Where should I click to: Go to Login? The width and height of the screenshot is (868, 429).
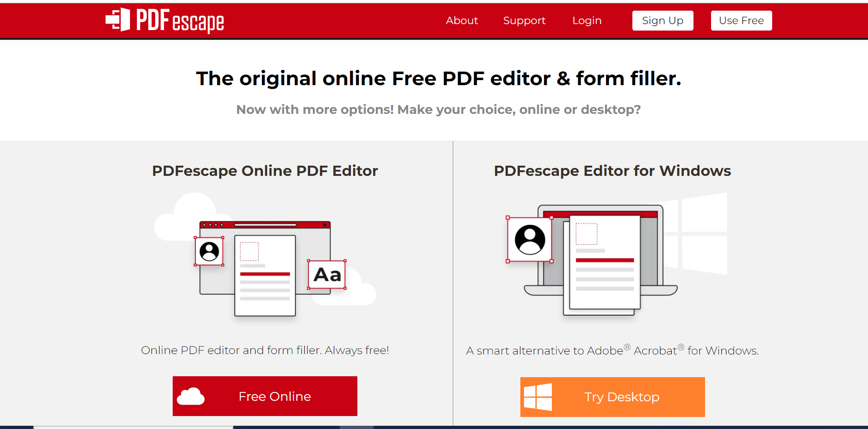(587, 20)
